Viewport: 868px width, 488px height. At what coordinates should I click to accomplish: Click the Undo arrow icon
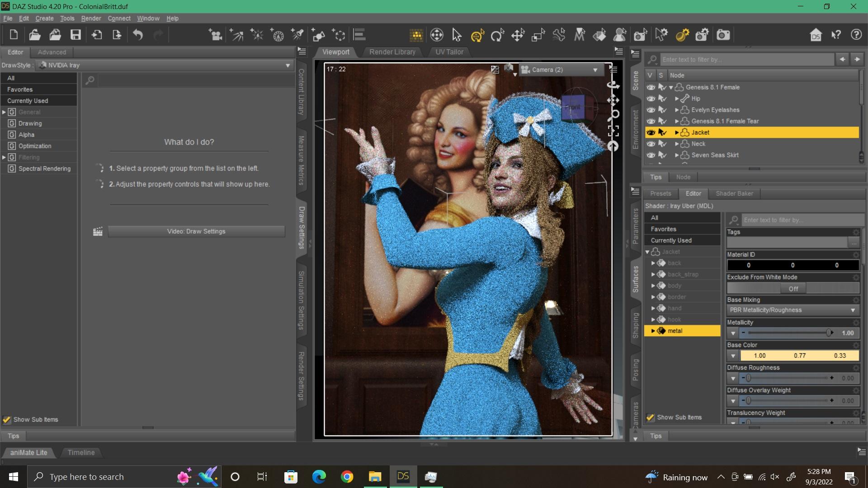coord(138,35)
